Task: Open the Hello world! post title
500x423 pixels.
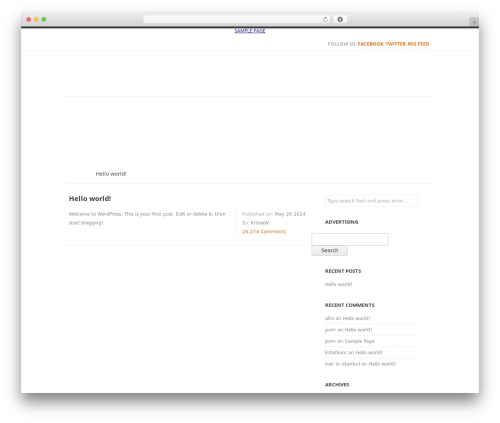Action: tap(90, 199)
